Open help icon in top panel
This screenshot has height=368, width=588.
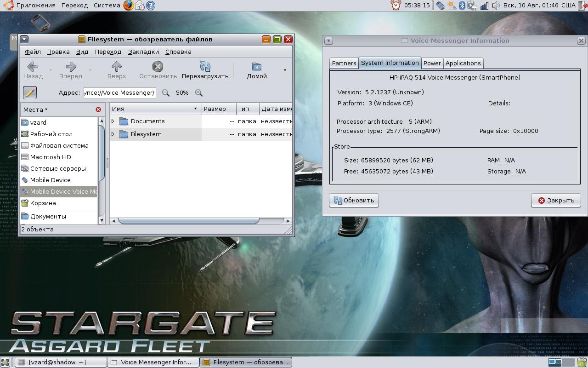pos(150,6)
